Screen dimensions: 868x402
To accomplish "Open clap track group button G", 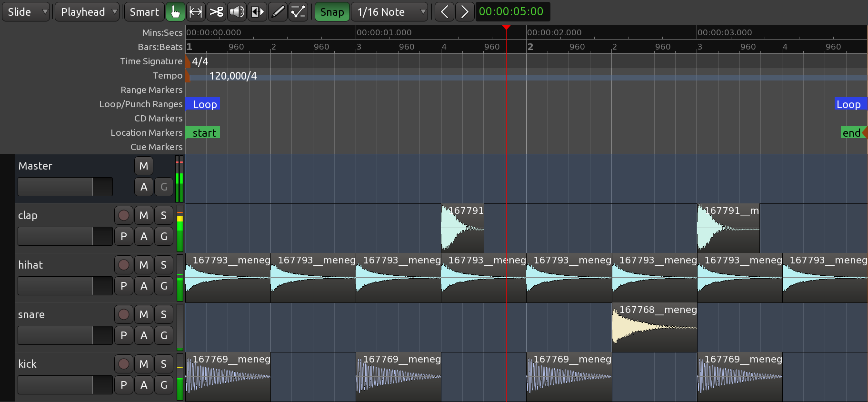I will point(164,236).
